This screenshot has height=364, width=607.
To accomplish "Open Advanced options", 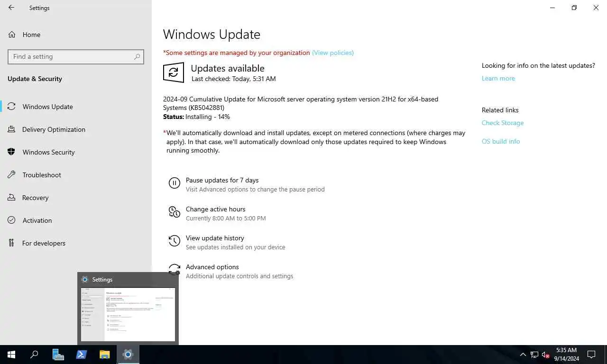I will click(x=212, y=267).
